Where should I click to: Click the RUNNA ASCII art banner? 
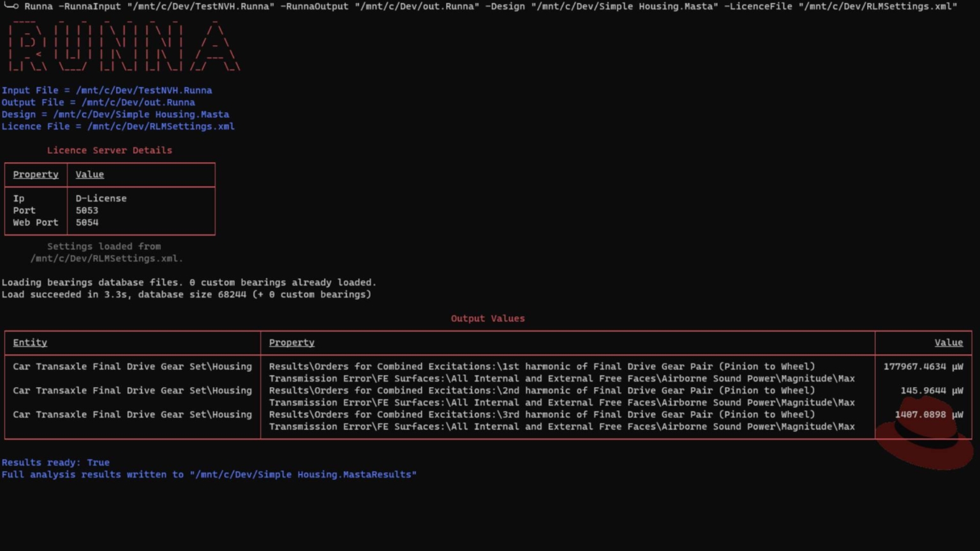[124, 47]
